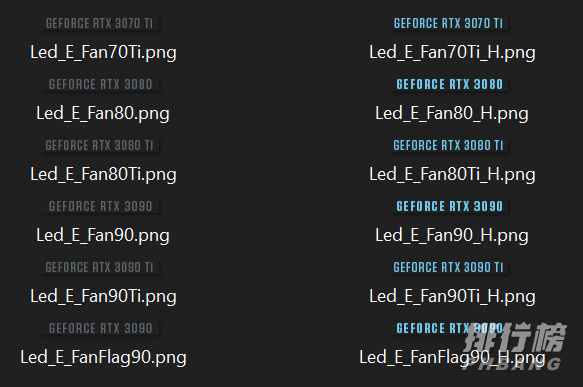Select the file Led_E_Fan80Ti.png
Screen dimensions: 583x387
(103, 174)
